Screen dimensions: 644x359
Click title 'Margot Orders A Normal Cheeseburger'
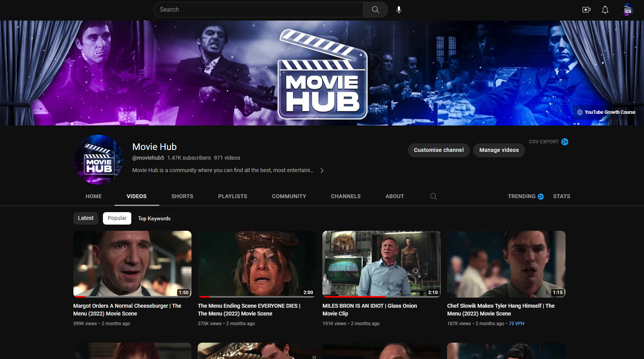127,310
